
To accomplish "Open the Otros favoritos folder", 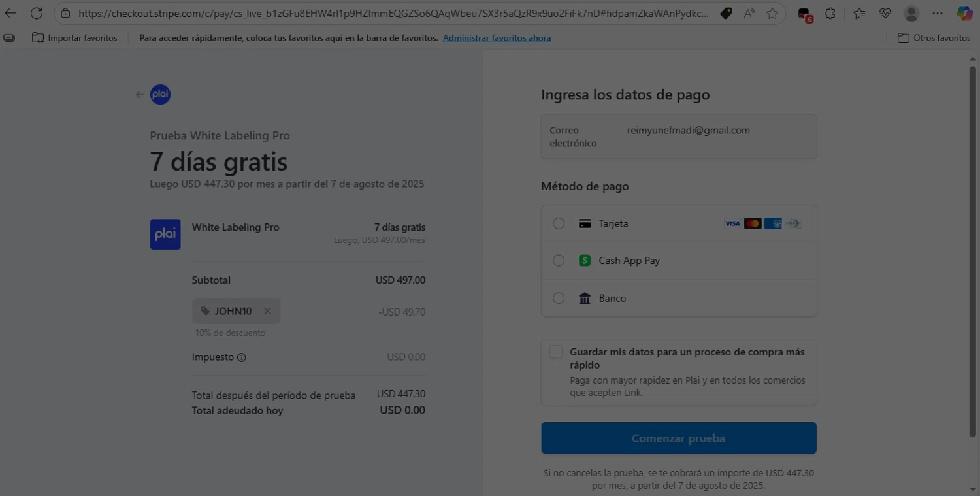I will point(934,38).
